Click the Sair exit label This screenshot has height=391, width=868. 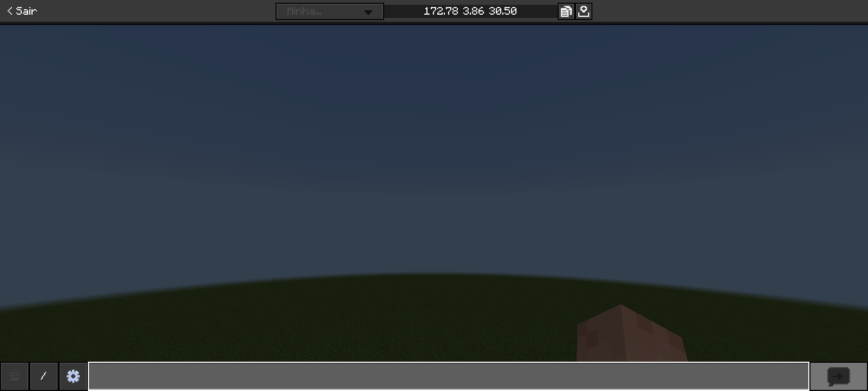coord(26,11)
